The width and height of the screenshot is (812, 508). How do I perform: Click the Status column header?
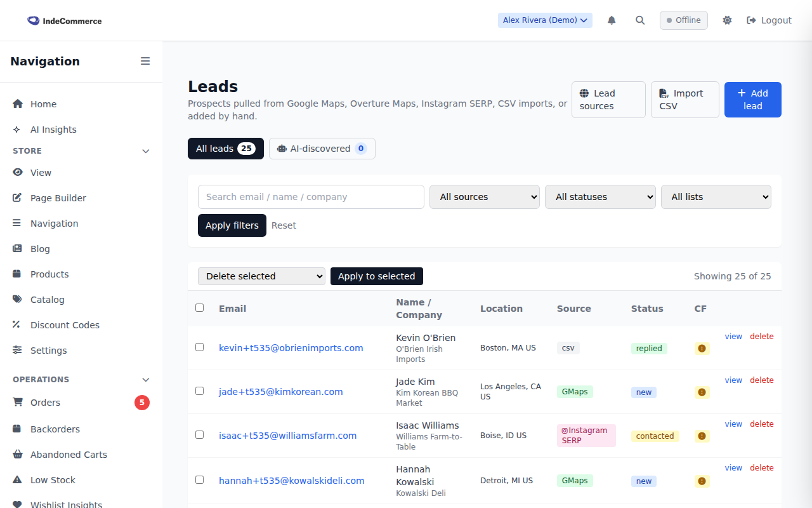tap(647, 309)
